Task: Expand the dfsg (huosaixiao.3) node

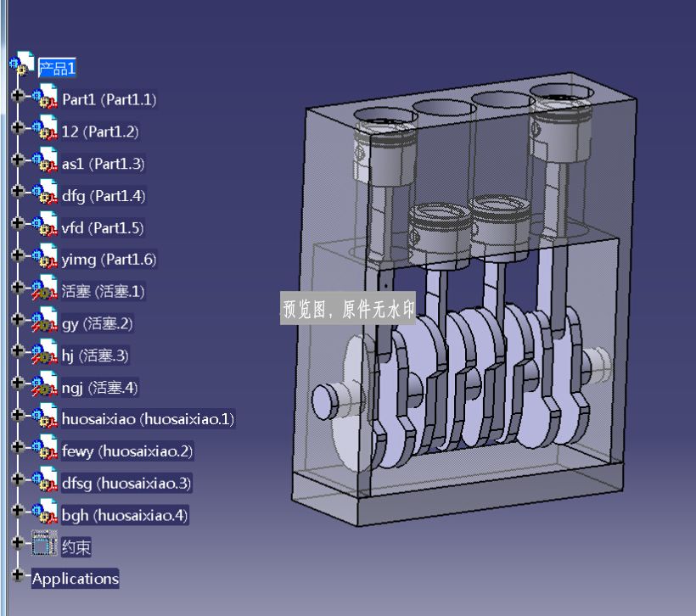Action: click(18, 479)
